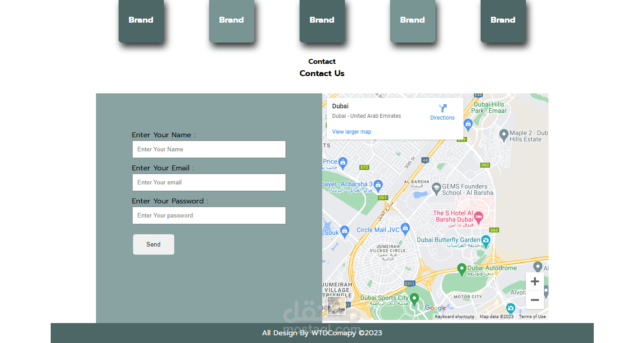Click the Dubai Hills Park - Emaar label
The image size is (644, 343).
tap(489, 107)
